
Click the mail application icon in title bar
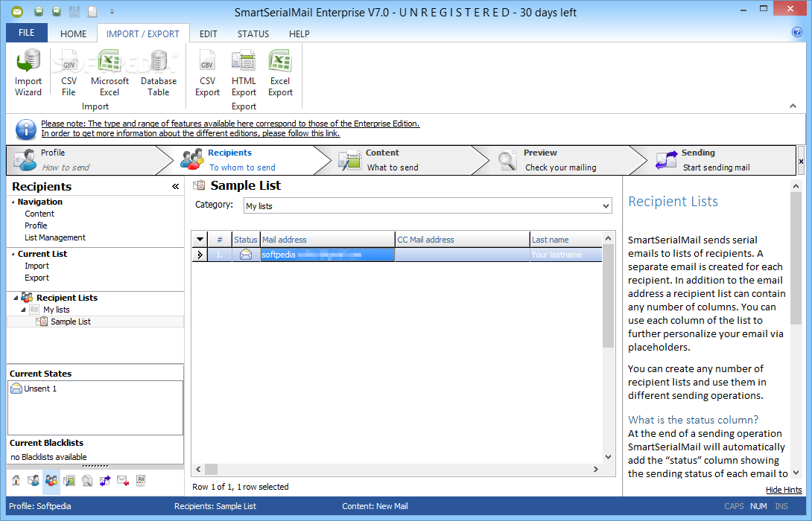(x=17, y=11)
